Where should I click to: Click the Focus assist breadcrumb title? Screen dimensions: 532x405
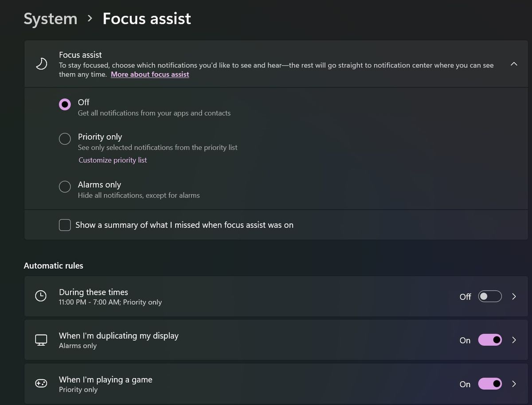click(147, 19)
